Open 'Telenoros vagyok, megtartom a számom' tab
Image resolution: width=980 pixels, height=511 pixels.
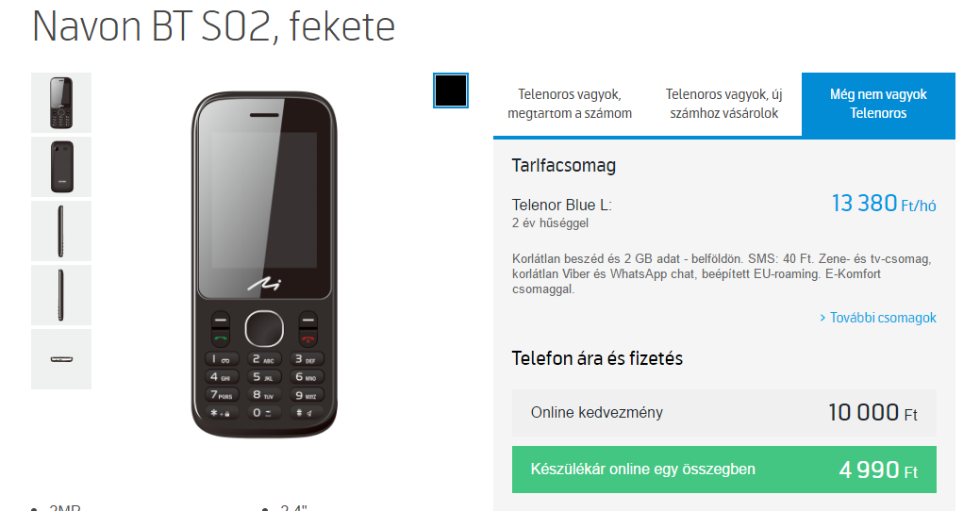click(x=570, y=104)
